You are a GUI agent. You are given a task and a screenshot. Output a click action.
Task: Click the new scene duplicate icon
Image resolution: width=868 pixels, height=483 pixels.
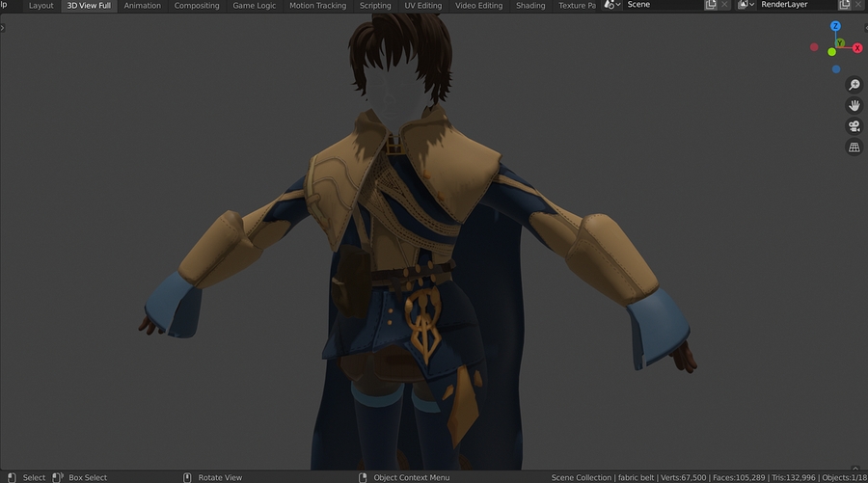click(711, 5)
